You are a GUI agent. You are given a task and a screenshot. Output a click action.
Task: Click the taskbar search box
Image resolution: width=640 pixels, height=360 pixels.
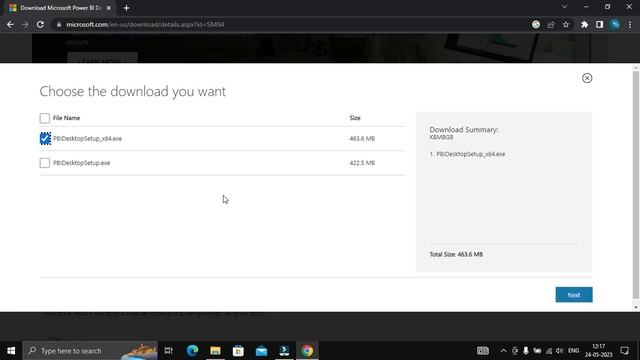90,351
